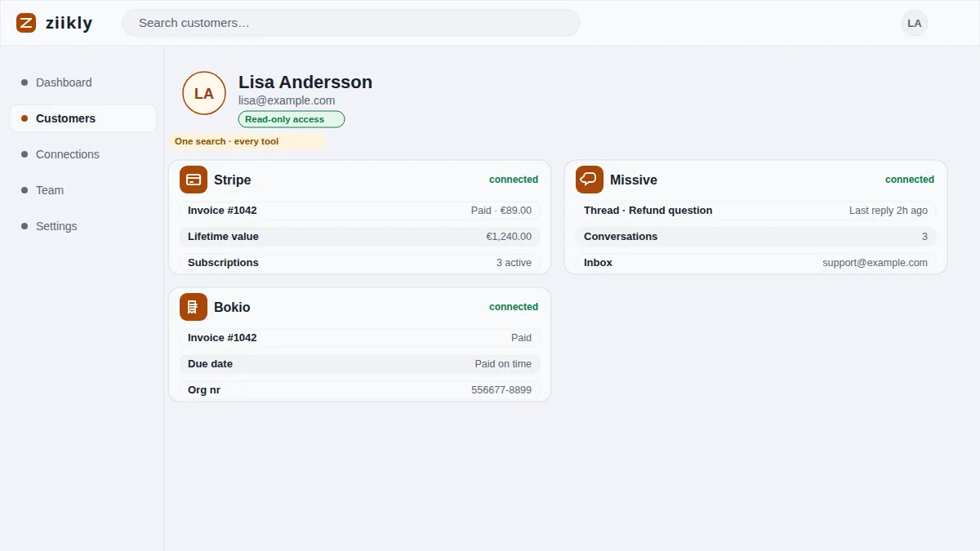Click 'Paid · €89.00' value in Stripe
The image size is (980, 551).
(x=501, y=211)
